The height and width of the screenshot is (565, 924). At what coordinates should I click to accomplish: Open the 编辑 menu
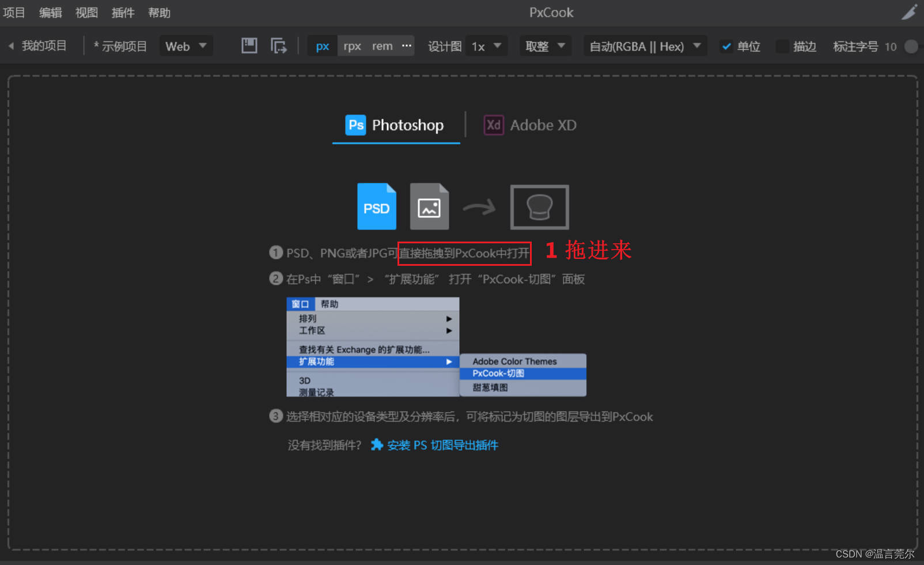50,13
